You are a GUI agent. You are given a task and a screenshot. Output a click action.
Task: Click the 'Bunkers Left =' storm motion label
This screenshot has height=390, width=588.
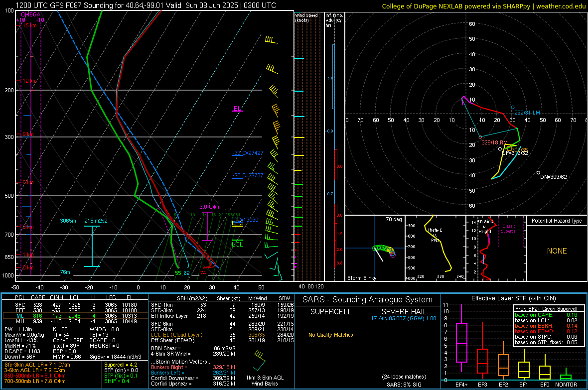(x=167, y=373)
